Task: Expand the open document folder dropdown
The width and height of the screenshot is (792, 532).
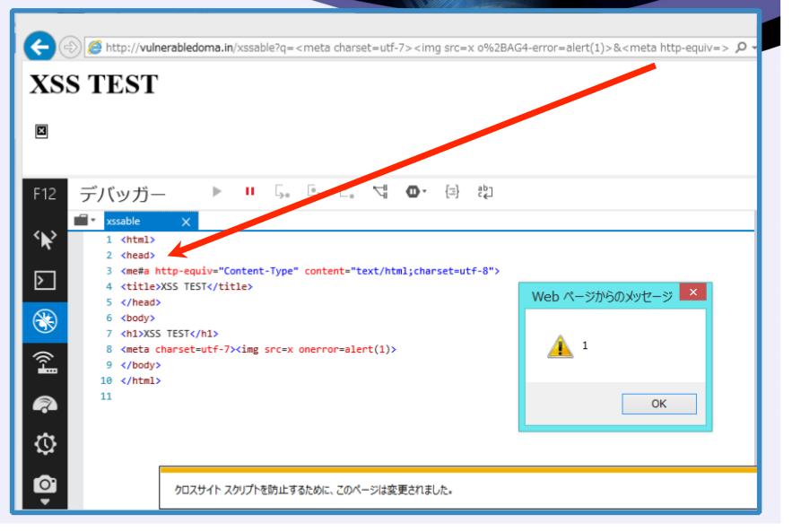Action: [x=84, y=221]
